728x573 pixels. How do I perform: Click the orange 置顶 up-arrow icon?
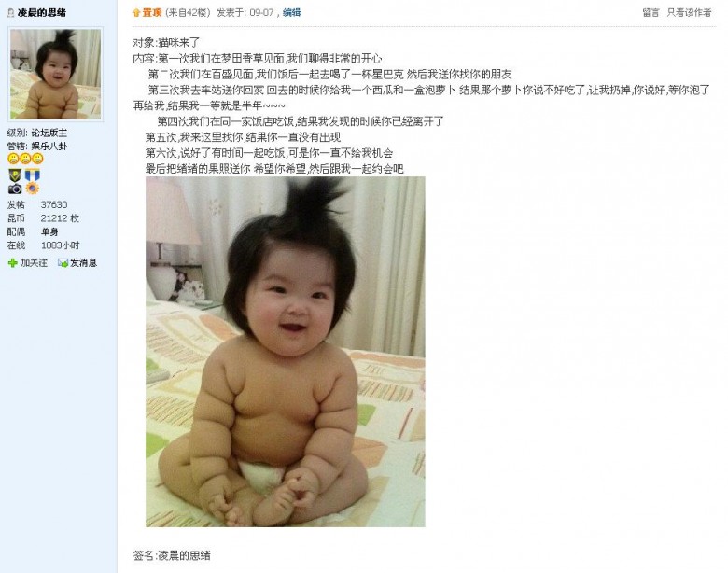[x=136, y=13]
